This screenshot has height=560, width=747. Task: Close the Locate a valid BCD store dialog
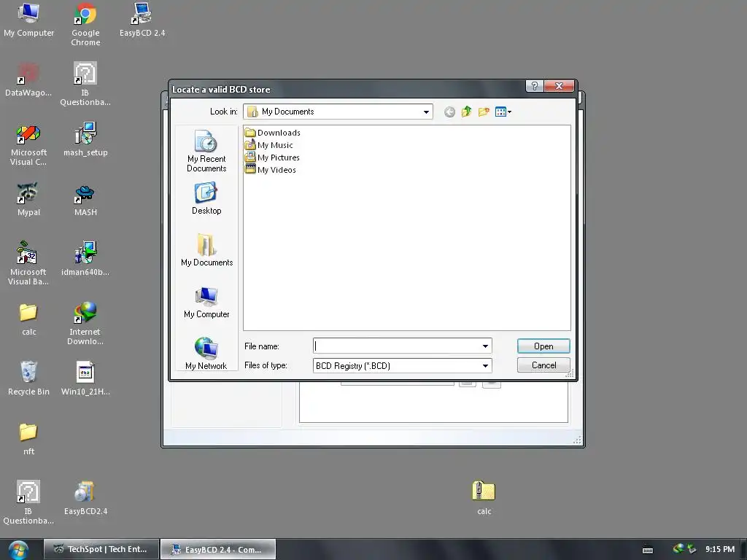(x=559, y=86)
